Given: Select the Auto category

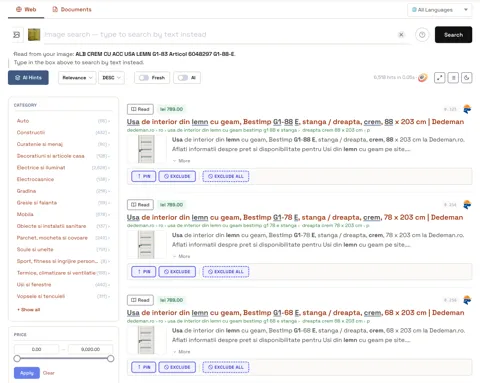Looking at the screenshot, I should 23,121.
